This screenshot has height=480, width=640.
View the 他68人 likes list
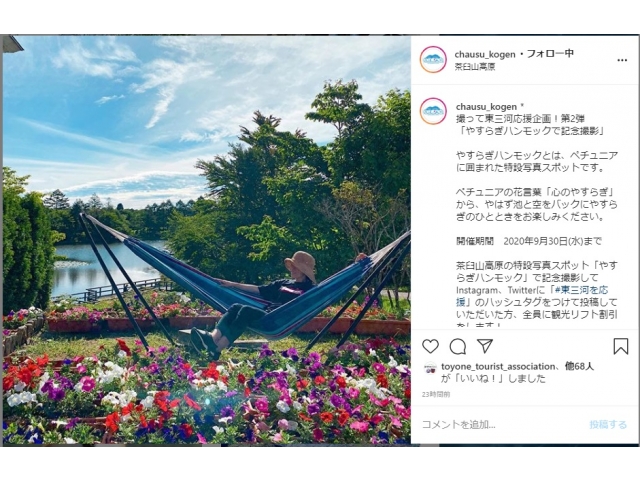pos(579,366)
